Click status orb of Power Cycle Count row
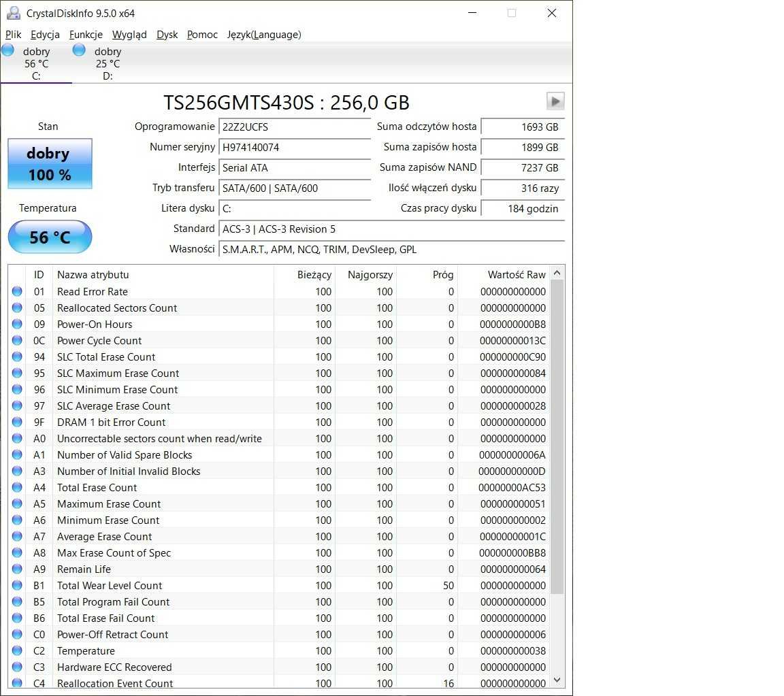This screenshot has width=784, height=696. 17,340
